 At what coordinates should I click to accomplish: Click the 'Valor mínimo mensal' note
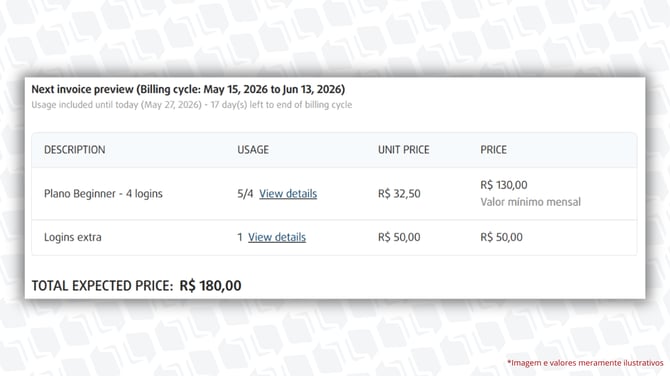[530, 202]
